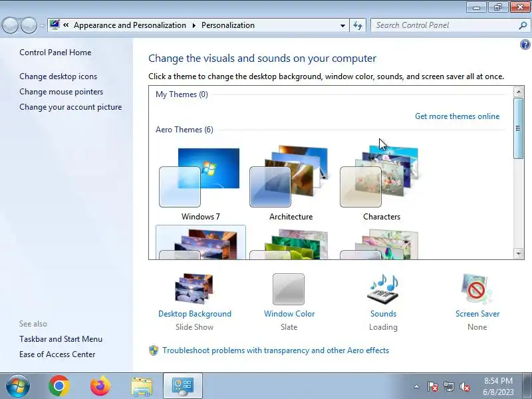Viewport: 532px width, 399px height.
Task: Click the Forward navigation arrow
Action: point(29,25)
